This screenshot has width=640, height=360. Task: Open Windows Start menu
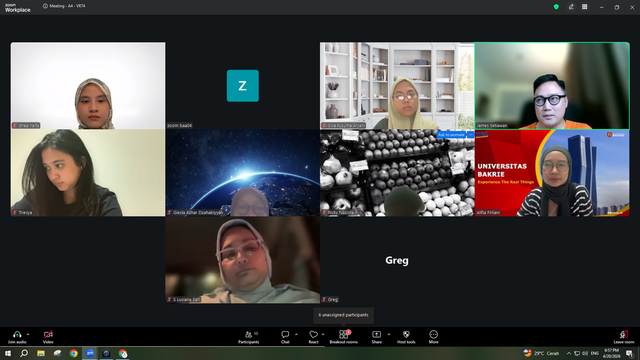(8, 353)
